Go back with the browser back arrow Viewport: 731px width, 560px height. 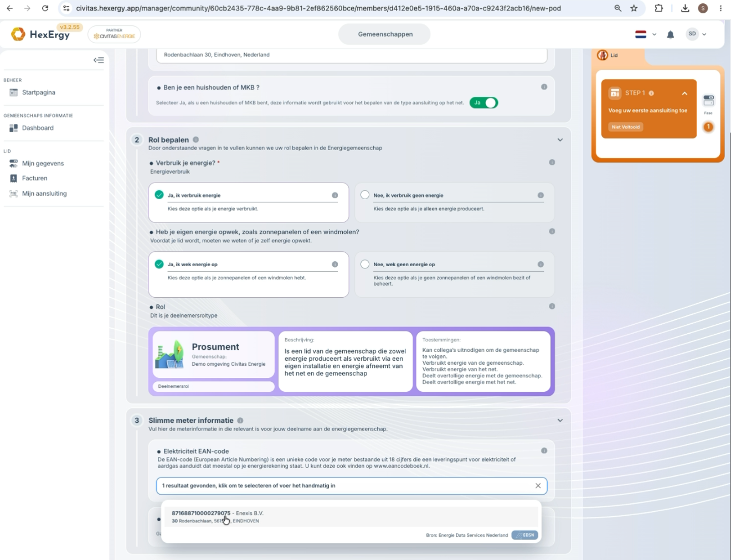point(9,8)
